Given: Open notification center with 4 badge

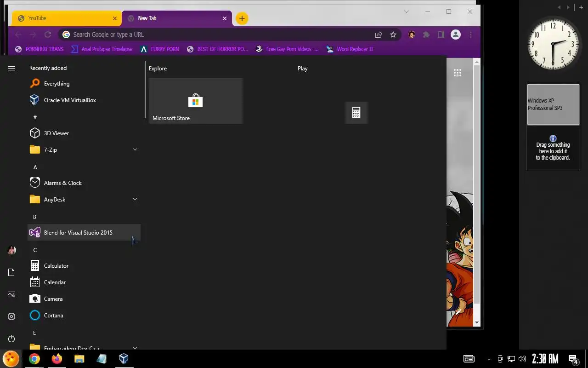Looking at the screenshot, I should [573, 359].
